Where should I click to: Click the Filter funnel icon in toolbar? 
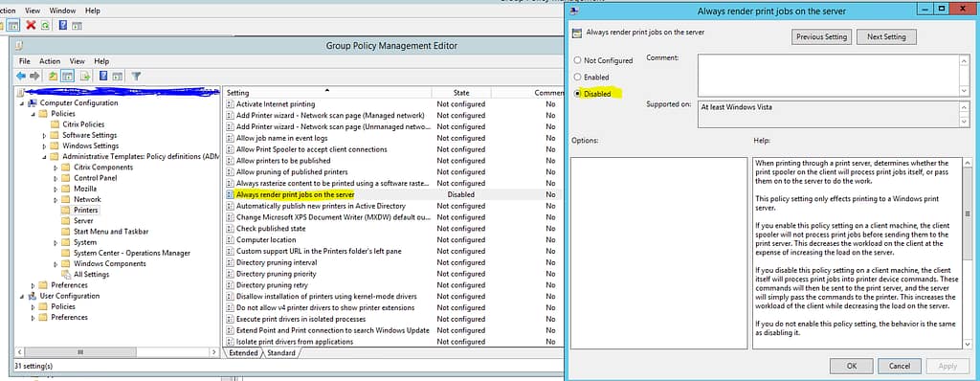pos(136,76)
